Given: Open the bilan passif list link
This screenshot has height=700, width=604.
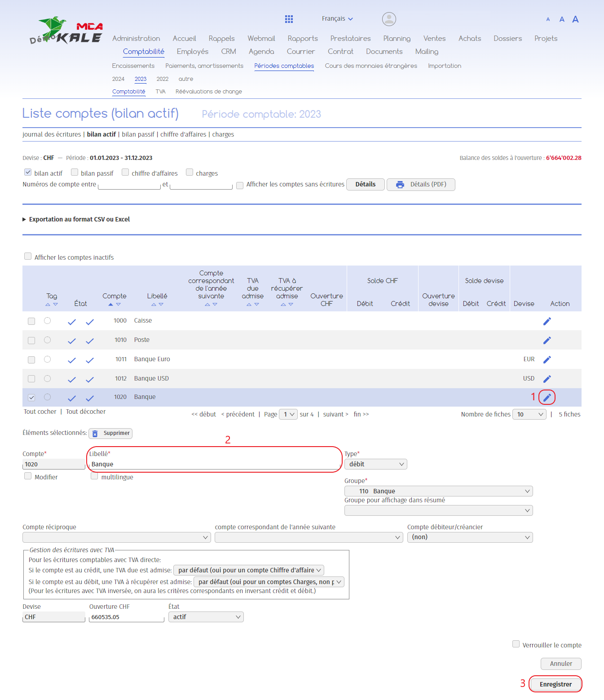Looking at the screenshot, I should 138,134.
